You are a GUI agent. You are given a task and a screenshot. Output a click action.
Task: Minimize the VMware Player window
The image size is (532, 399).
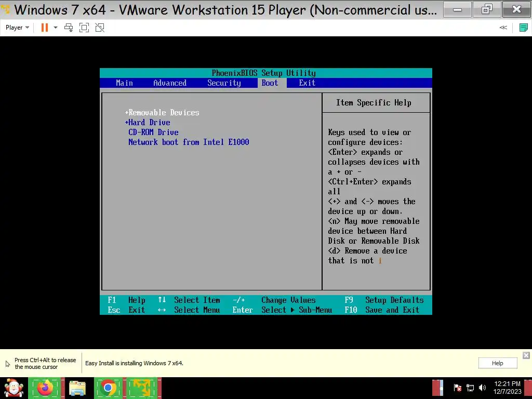pos(457,9)
